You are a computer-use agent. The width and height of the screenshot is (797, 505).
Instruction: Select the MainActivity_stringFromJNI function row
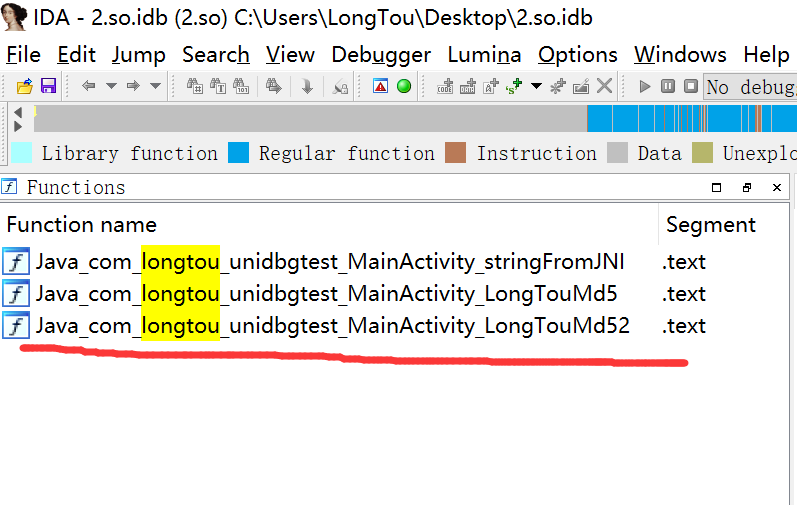click(x=395, y=262)
